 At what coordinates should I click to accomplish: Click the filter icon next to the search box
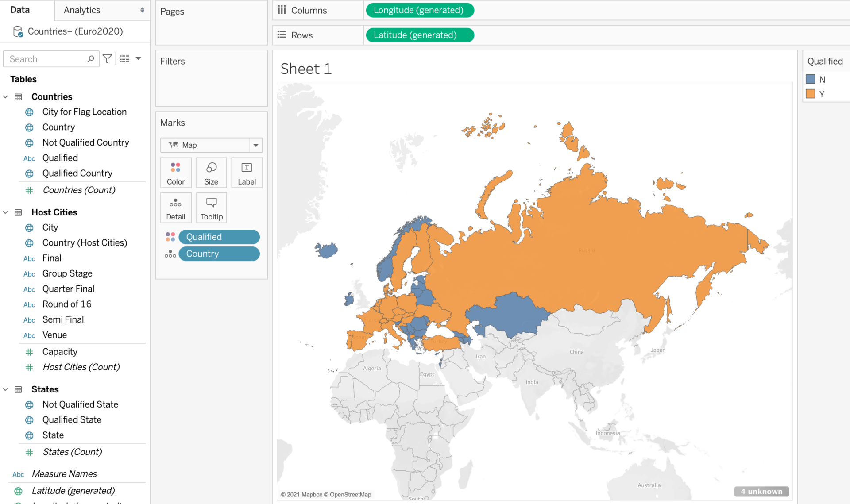tap(107, 58)
